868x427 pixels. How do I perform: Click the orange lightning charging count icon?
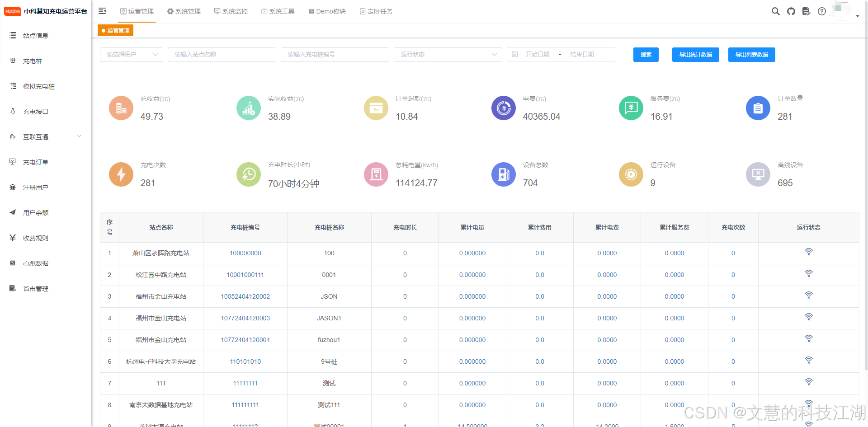point(121,174)
